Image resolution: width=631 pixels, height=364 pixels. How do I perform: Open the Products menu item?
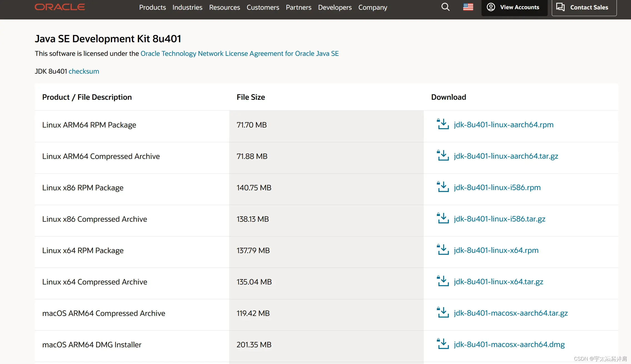click(x=153, y=8)
